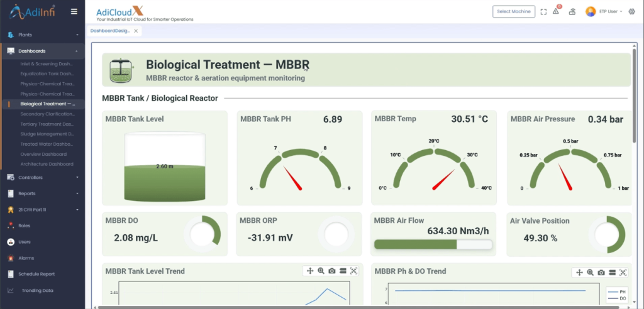Screen dimensions: 644x309
Task: Click the Reports sidebar icon
Action: [x=11, y=193]
